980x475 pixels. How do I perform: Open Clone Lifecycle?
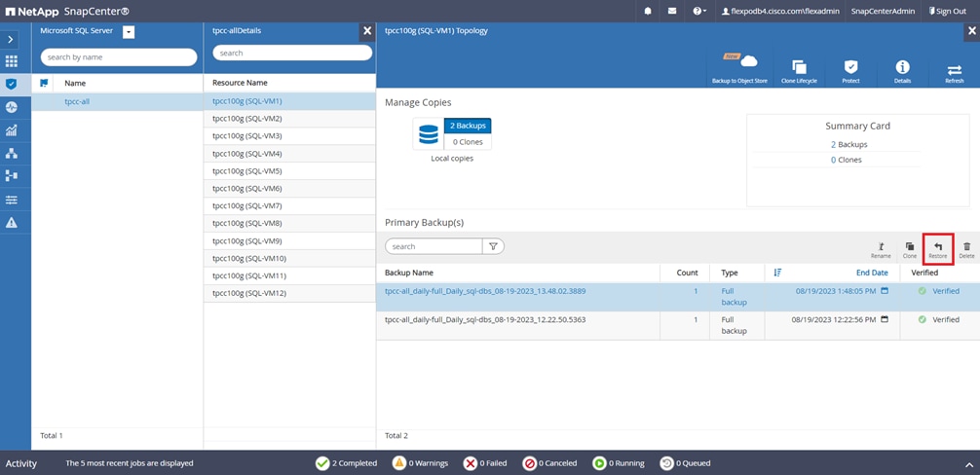[x=799, y=72]
